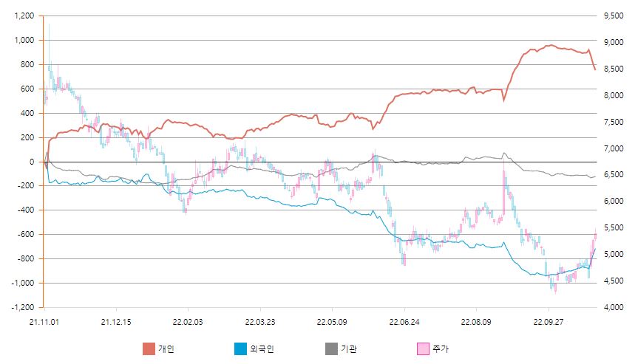Click the pink 주가 legend swatch

tap(424, 348)
